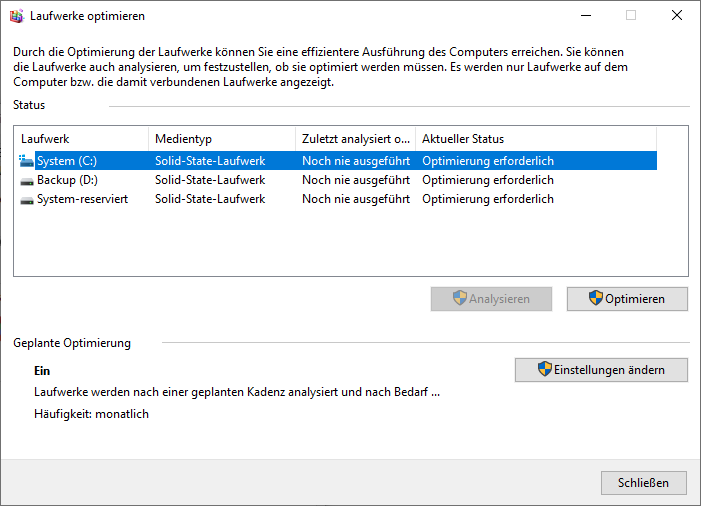
Task: Click 'Noch nie ausgeführt' in Backup (D:) row
Action: [356, 180]
